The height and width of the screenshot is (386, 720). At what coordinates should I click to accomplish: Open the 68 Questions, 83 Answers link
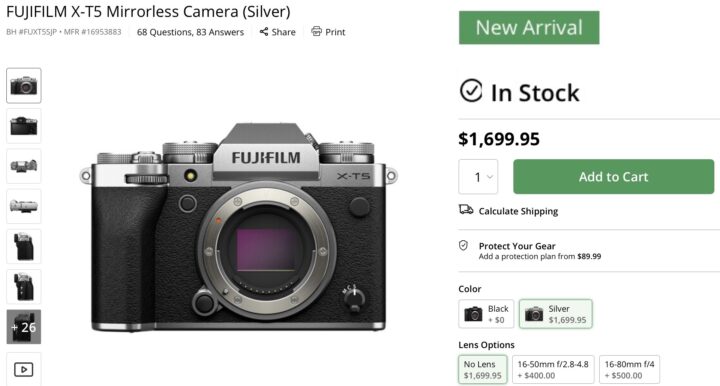point(190,32)
